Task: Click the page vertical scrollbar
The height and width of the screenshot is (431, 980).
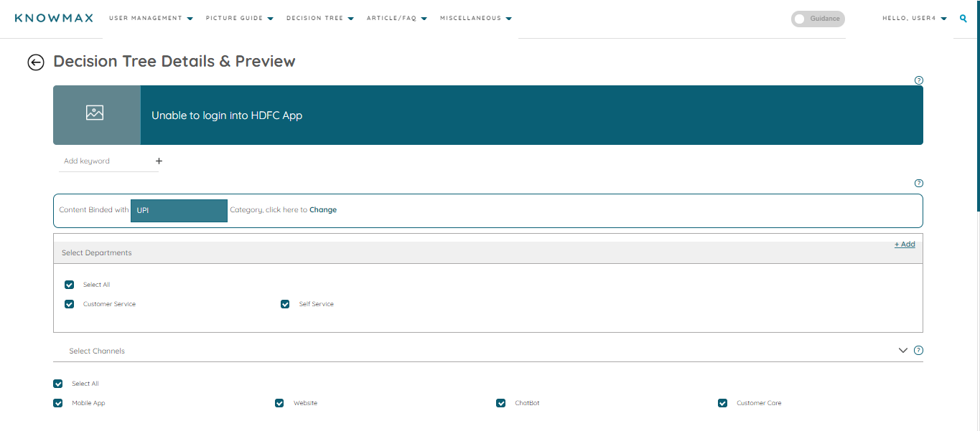Action: (977, 106)
